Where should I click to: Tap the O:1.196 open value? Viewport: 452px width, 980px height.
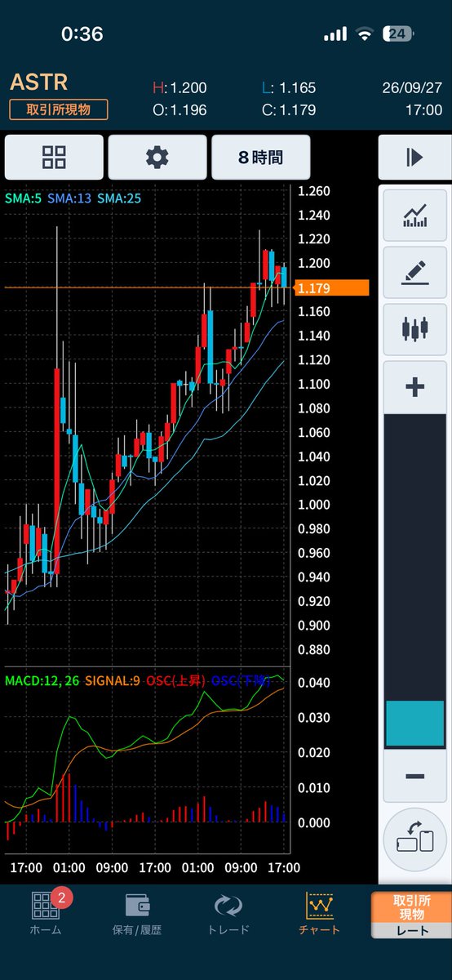coord(180,110)
